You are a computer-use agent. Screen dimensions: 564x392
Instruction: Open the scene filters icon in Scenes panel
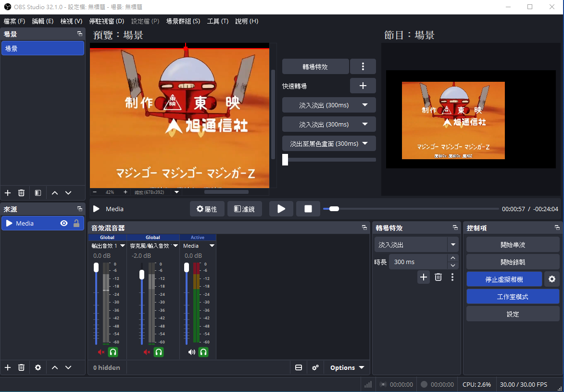(38, 193)
